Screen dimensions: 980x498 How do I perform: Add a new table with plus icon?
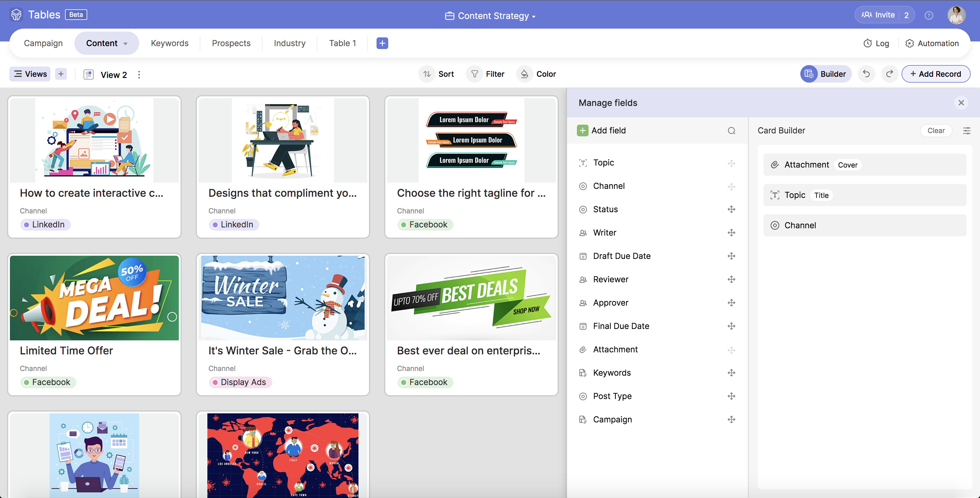(382, 43)
